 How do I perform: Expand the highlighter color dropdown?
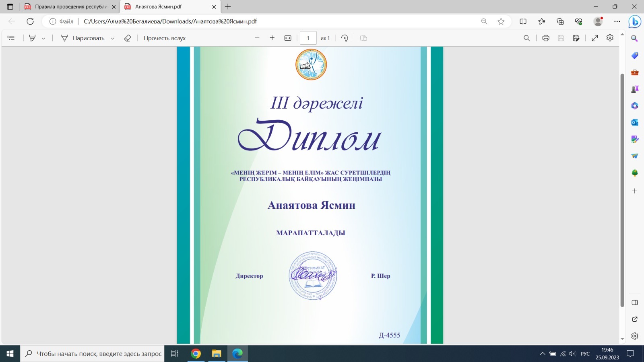(43, 39)
